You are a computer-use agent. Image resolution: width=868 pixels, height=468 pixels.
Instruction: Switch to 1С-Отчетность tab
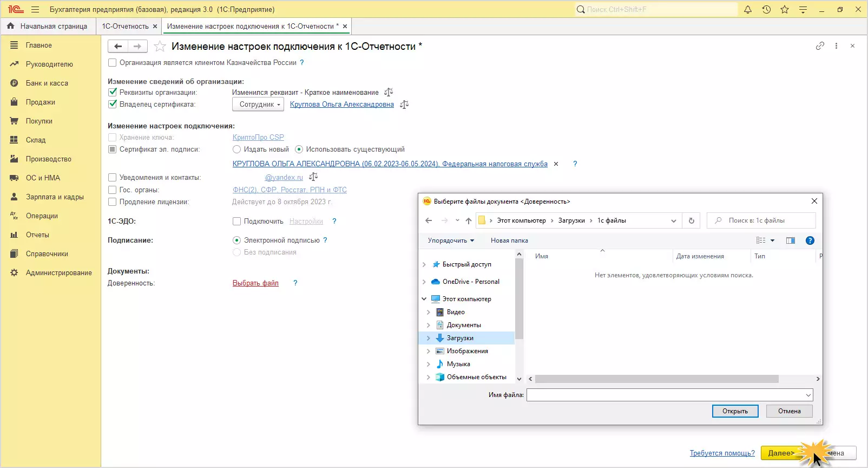tap(125, 26)
